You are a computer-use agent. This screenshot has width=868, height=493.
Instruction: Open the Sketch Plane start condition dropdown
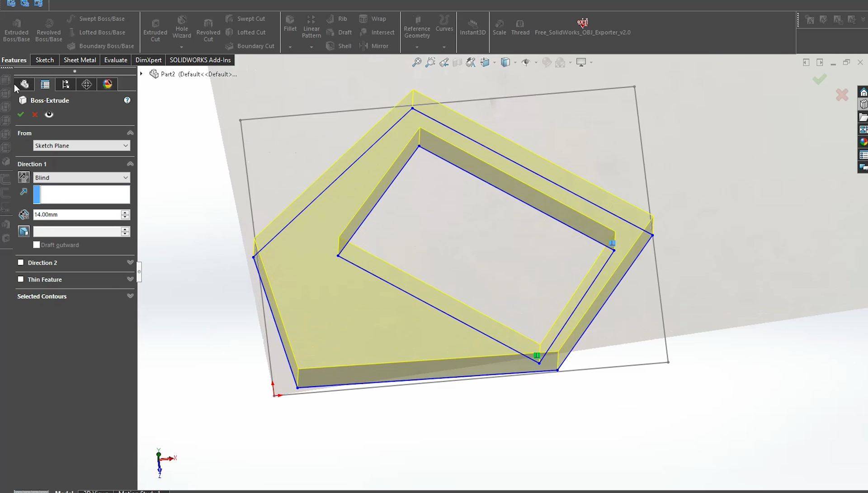(x=81, y=146)
